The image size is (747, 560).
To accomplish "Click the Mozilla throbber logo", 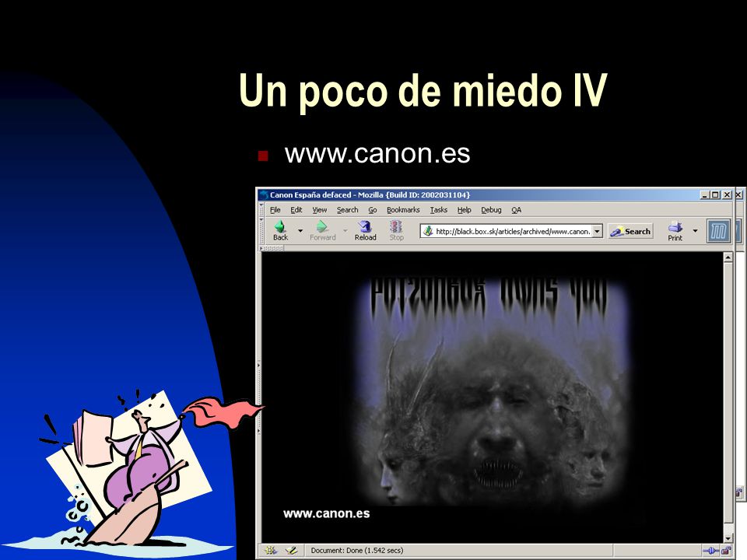I will (718, 232).
